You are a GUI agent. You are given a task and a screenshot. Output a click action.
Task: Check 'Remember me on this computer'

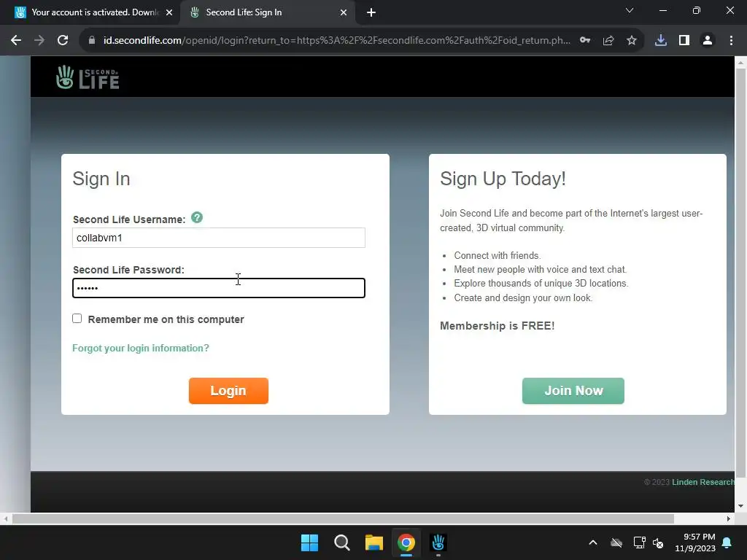tap(77, 319)
